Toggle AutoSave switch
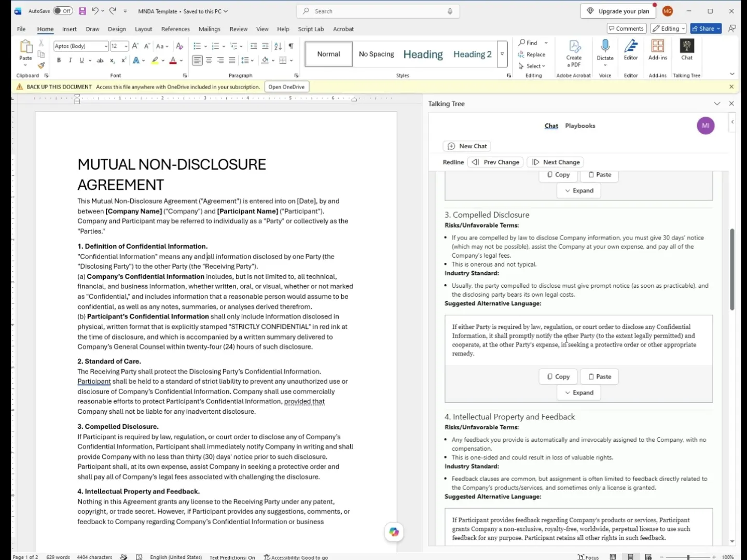Screen dimensions: 747x560 [63, 11]
